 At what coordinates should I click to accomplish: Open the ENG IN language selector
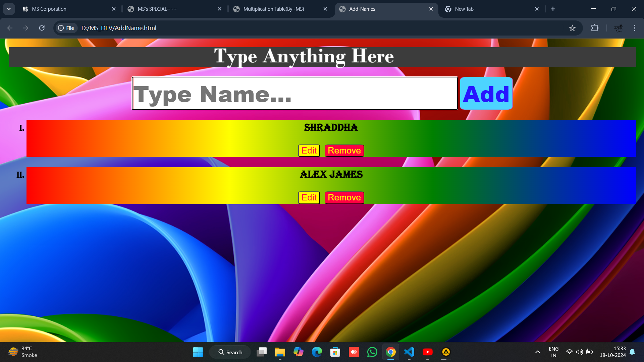click(553, 352)
